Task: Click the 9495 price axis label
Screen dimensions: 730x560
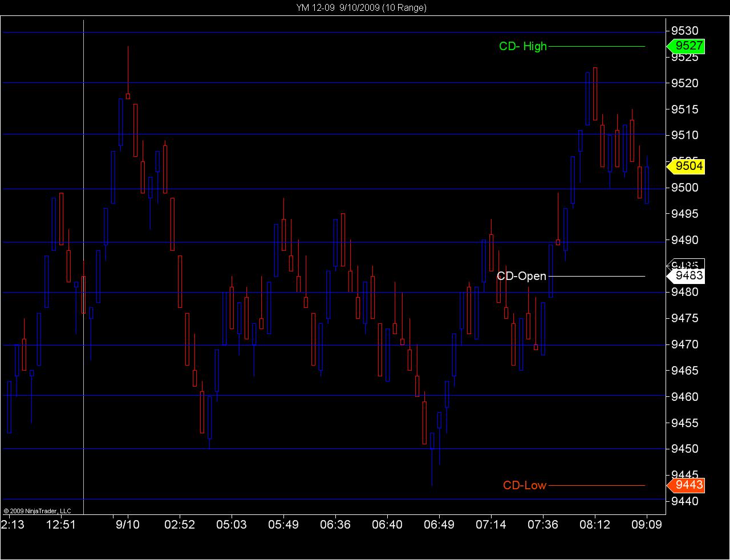Action: click(x=684, y=214)
